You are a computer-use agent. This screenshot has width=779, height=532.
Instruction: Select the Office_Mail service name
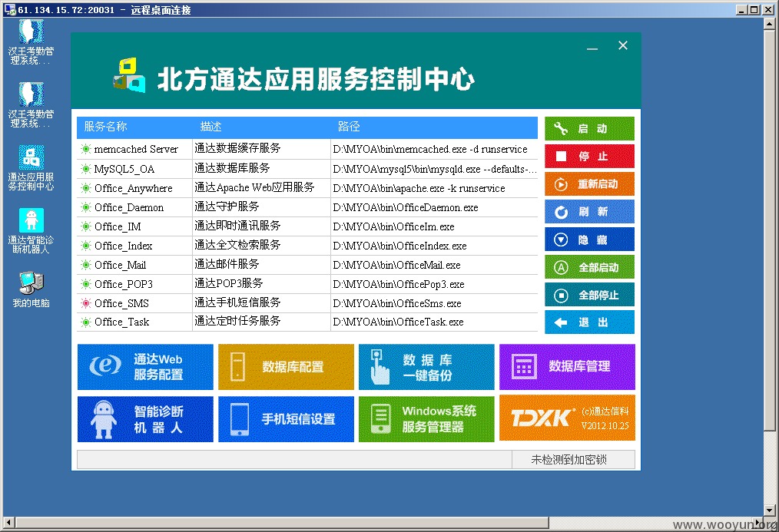120,265
